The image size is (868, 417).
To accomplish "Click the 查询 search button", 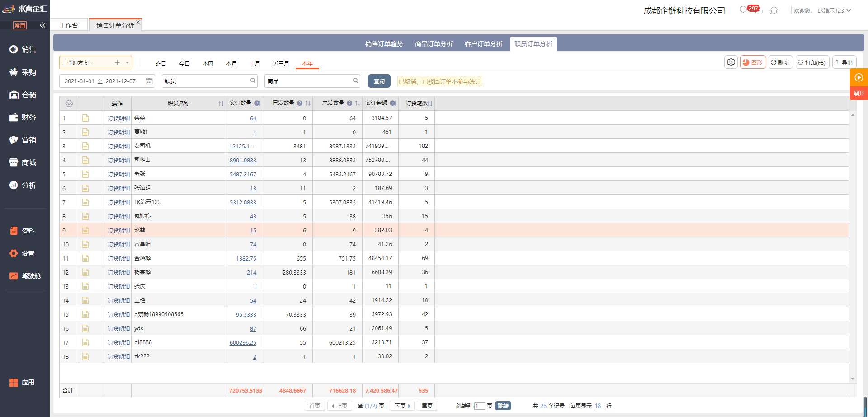I will click(x=379, y=81).
